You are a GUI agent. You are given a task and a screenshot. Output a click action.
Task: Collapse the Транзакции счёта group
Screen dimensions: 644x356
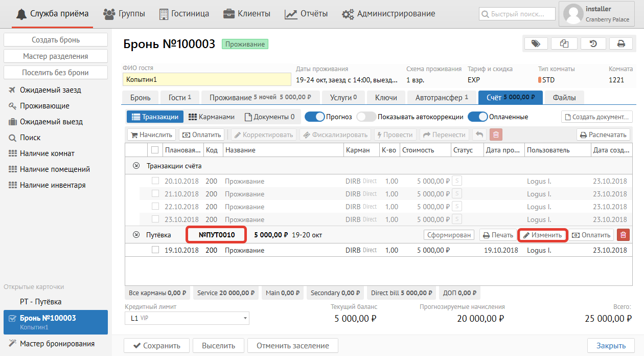(136, 166)
